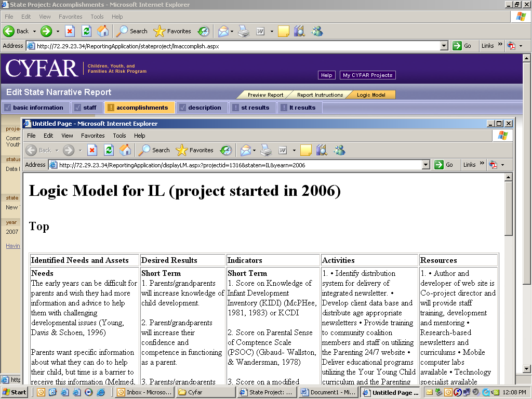Expand address dropdown in Untitled Page window

tap(426, 165)
